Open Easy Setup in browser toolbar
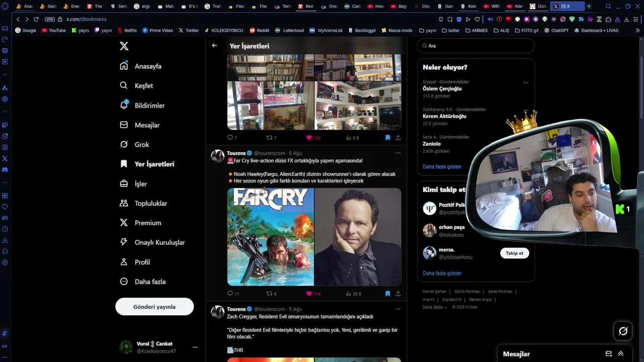 point(636,19)
